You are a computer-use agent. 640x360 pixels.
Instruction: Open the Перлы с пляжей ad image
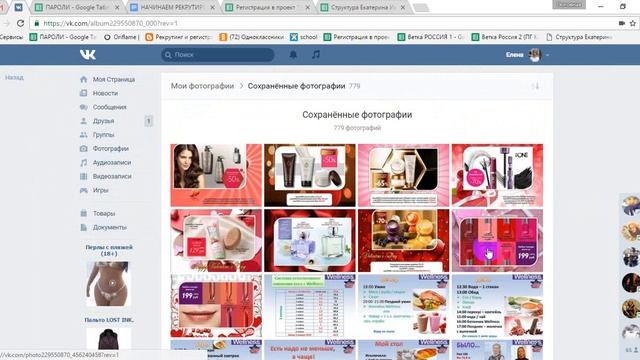(109, 284)
